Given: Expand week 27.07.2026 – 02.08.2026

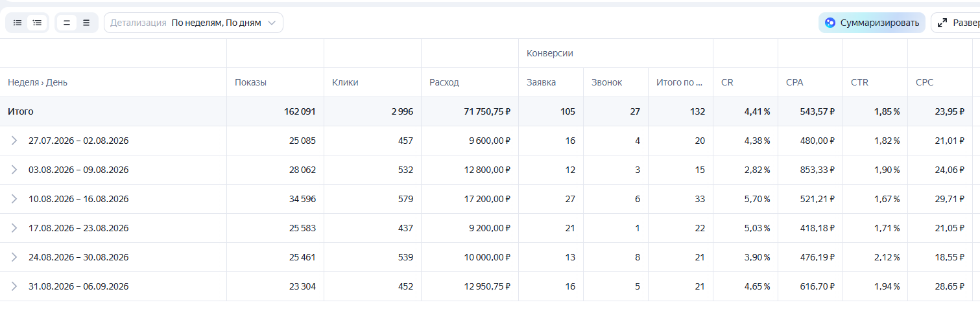Looking at the screenshot, I should (14, 141).
